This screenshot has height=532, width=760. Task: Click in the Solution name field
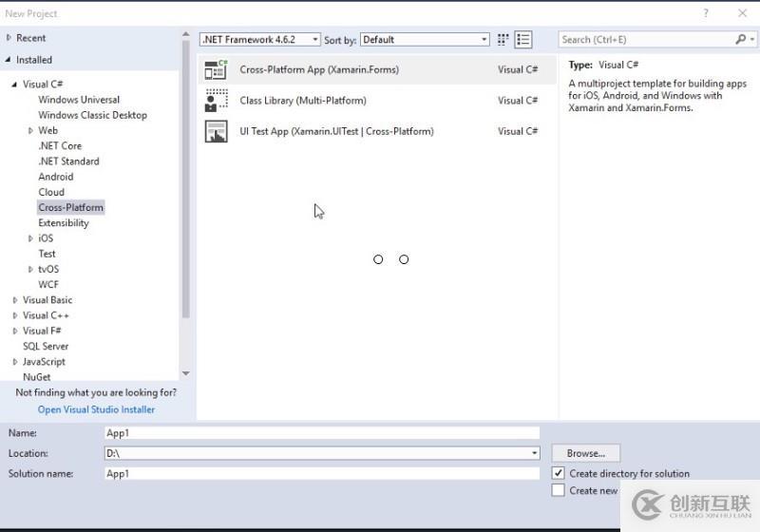(322, 473)
